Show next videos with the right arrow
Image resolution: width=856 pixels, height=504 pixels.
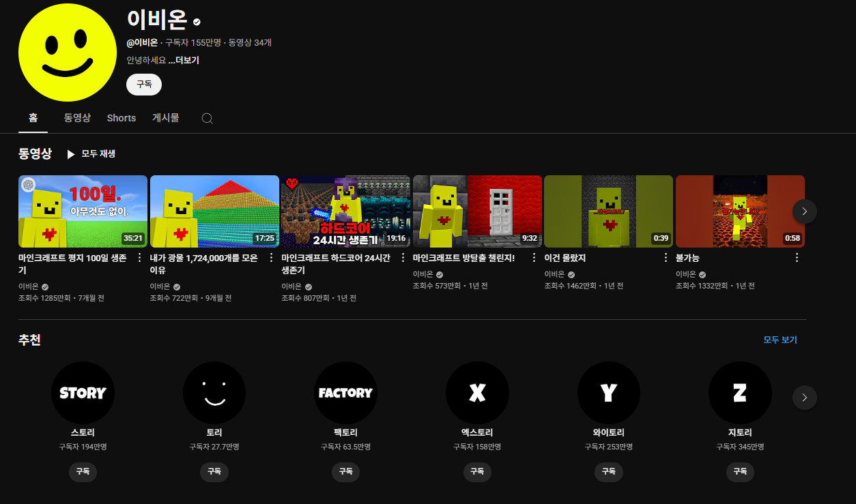(805, 211)
